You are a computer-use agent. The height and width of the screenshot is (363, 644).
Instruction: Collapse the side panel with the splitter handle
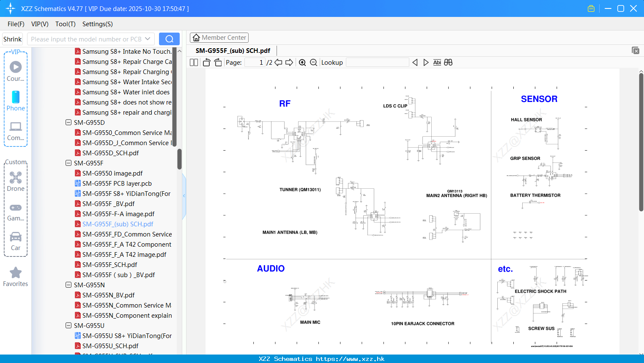pyautogui.click(x=184, y=195)
